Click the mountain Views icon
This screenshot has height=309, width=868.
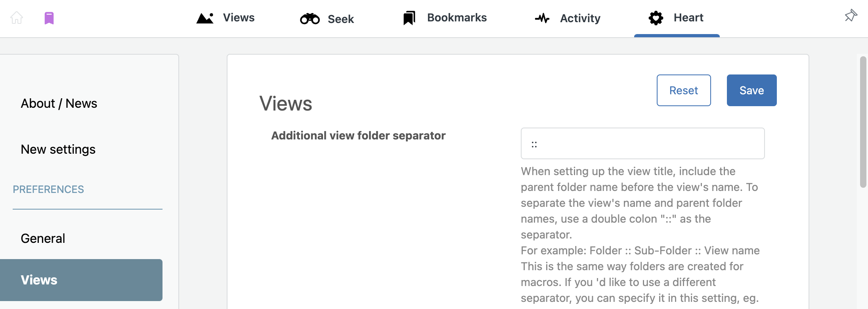205,18
